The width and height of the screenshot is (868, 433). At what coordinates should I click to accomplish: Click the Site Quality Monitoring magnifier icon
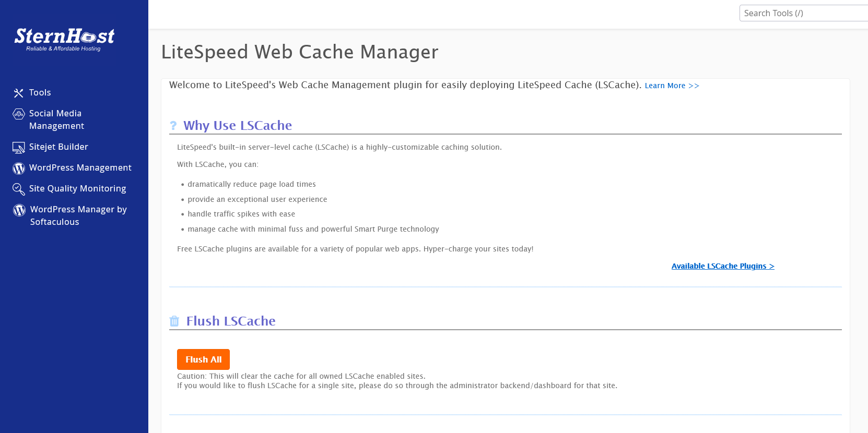(19, 189)
